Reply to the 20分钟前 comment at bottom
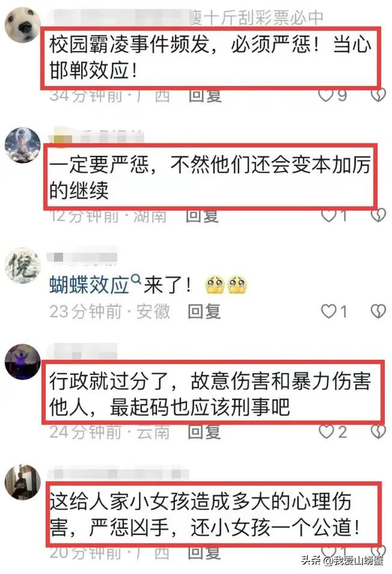This screenshot has width=392, height=574. (x=204, y=552)
